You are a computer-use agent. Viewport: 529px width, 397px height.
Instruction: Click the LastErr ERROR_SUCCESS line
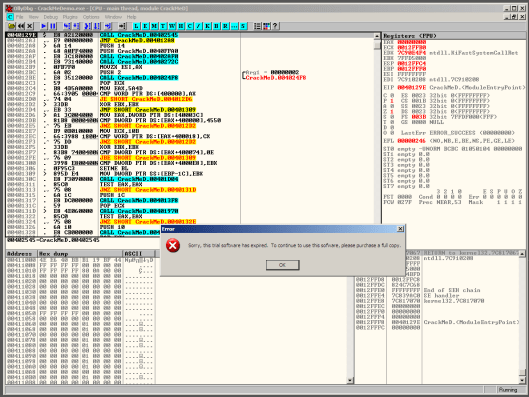coord(458,133)
